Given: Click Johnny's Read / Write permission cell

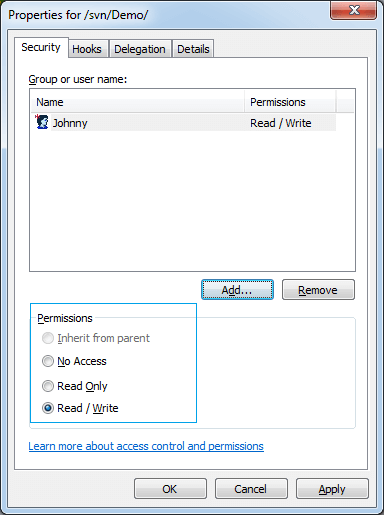Looking at the screenshot, I should [x=281, y=123].
